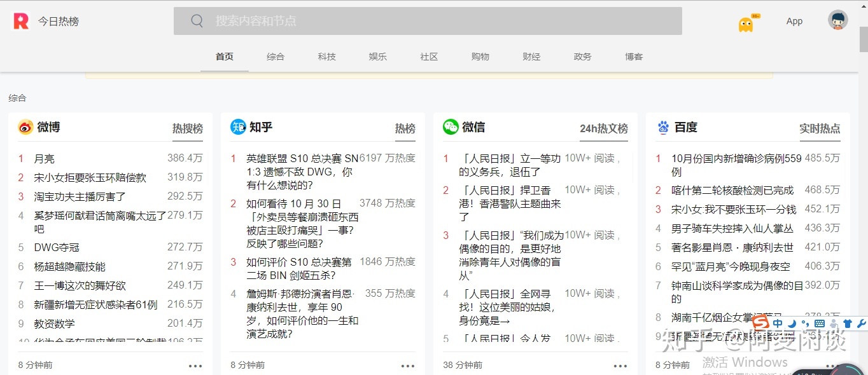The width and height of the screenshot is (868, 375).
Task: Switch to the 科技 tab
Action: pos(327,57)
